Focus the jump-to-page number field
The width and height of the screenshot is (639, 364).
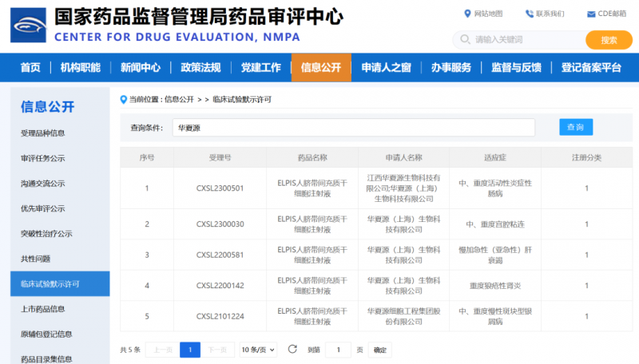pos(338,350)
